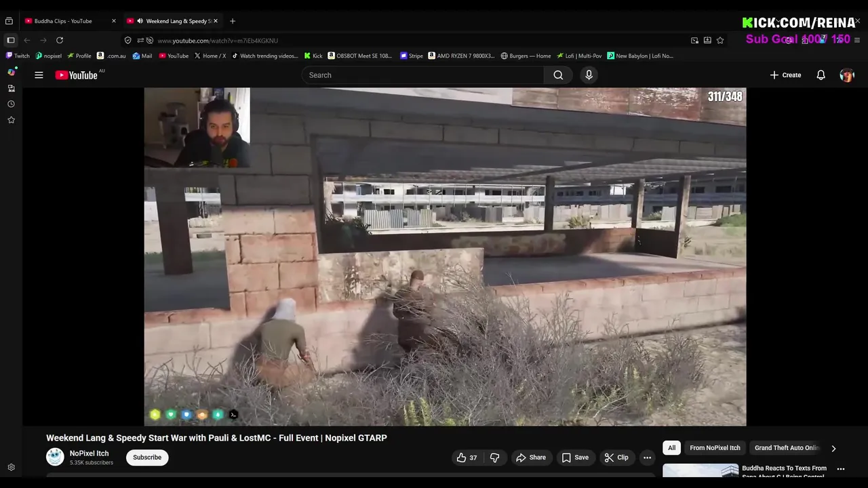
Task: Open the nopixel bookmark
Action: (48, 56)
